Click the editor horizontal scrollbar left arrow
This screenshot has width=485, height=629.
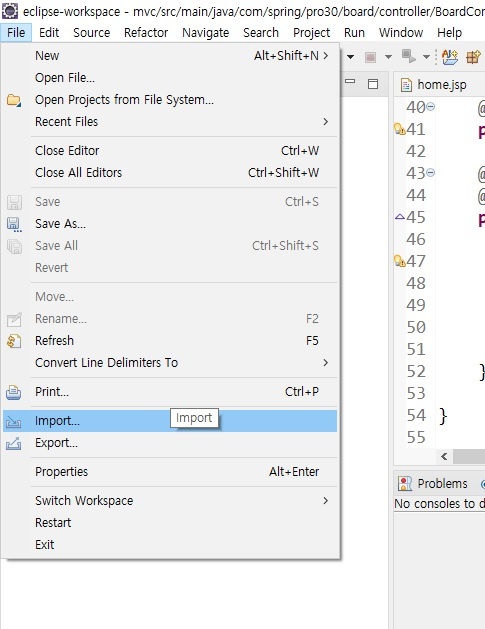(x=444, y=456)
